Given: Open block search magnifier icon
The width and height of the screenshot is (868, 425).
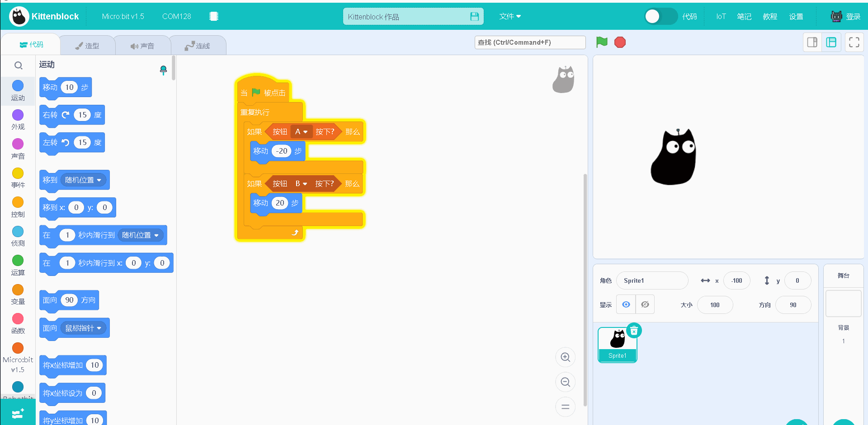Looking at the screenshot, I should [x=19, y=65].
